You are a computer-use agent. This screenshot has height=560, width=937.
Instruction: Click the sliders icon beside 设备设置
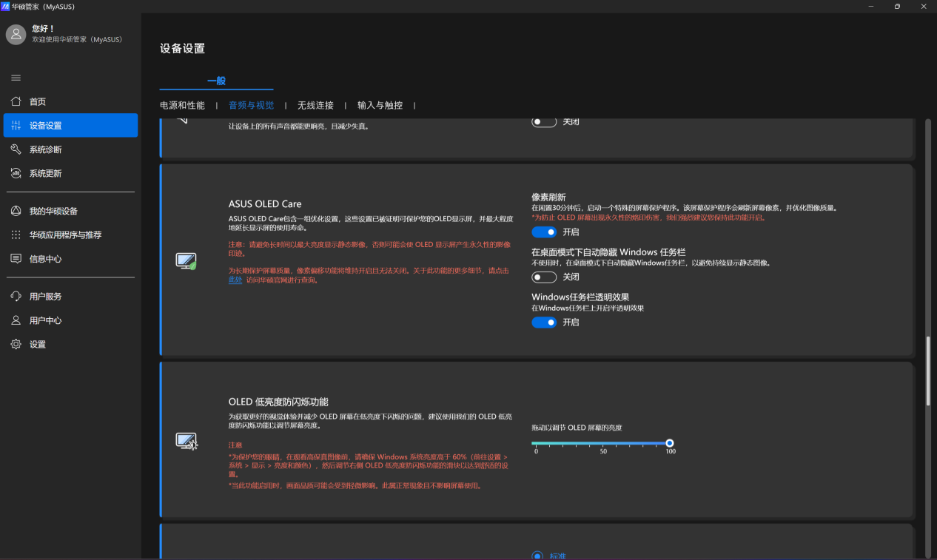click(x=16, y=126)
